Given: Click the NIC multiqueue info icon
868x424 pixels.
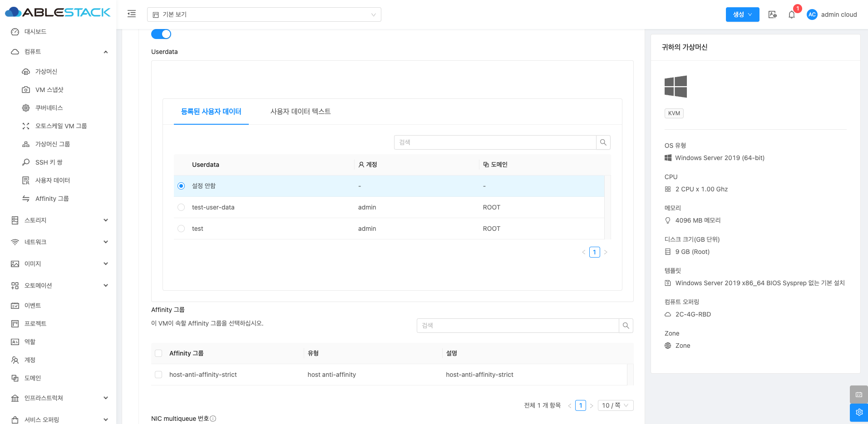Looking at the screenshot, I should [213, 419].
